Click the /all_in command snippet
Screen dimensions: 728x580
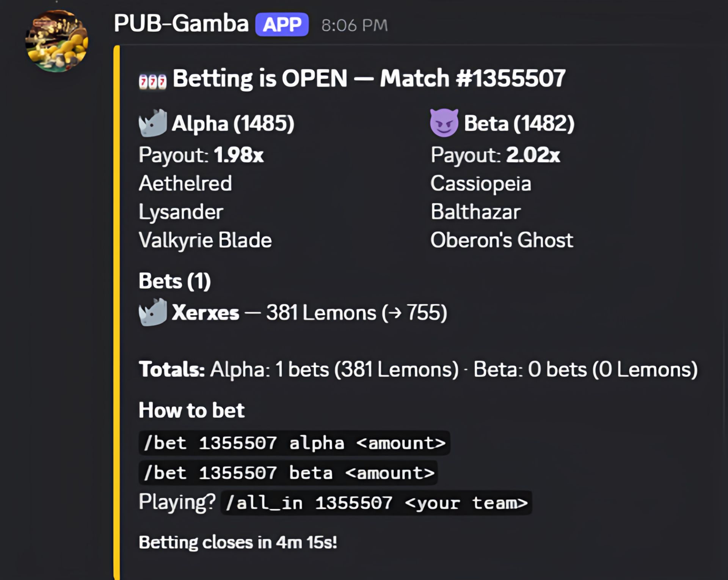[x=376, y=503]
